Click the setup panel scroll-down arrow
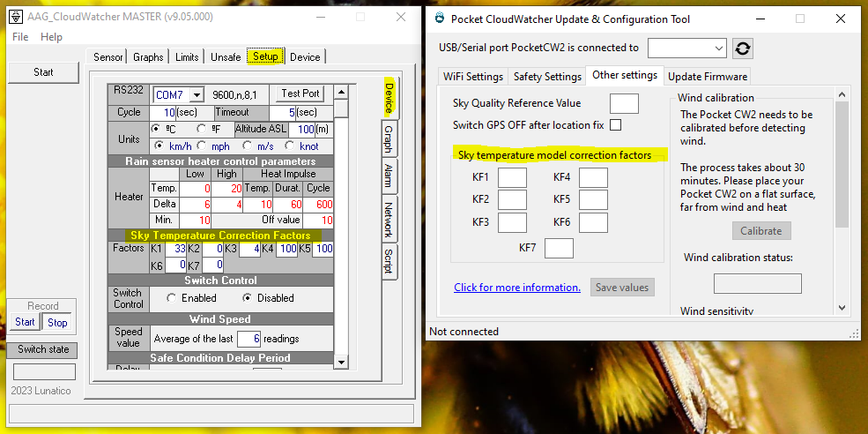The width and height of the screenshot is (868, 434). [x=341, y=361]
